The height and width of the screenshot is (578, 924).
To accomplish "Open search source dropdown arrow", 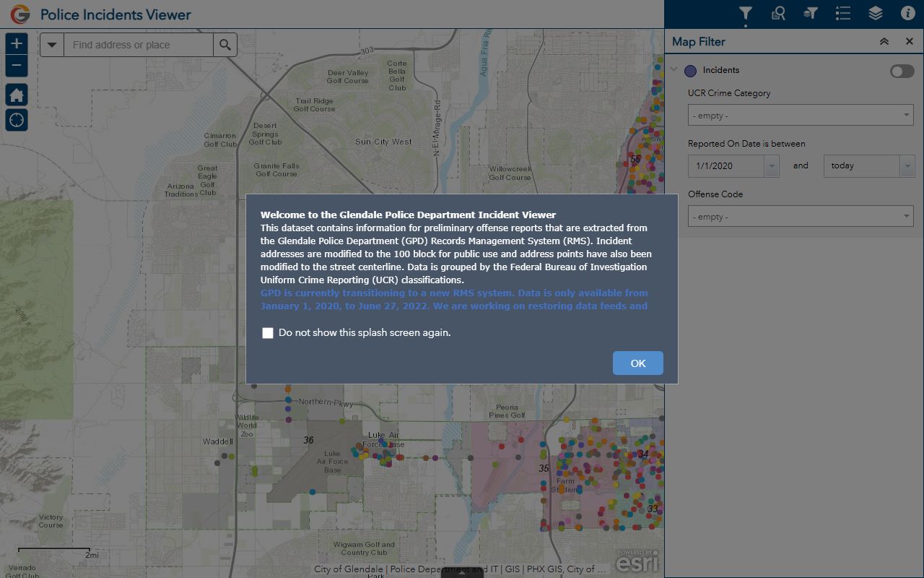I will point(52,45).
